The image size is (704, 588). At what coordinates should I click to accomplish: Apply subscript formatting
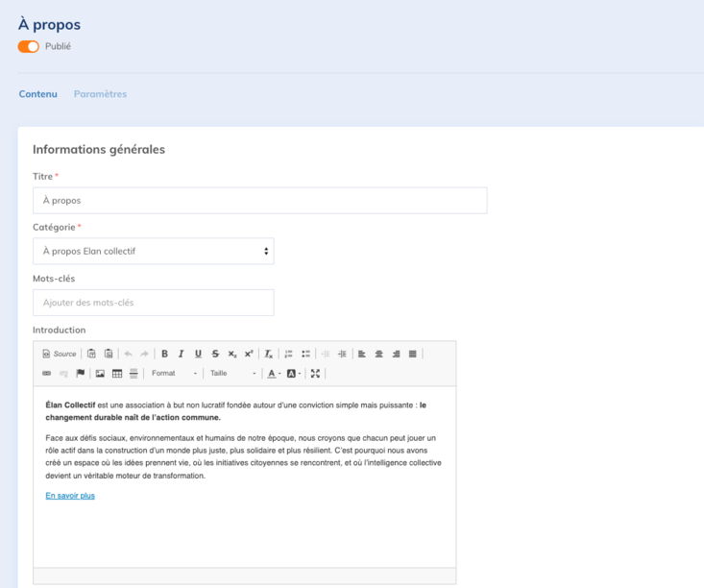(x=232, y=354)
